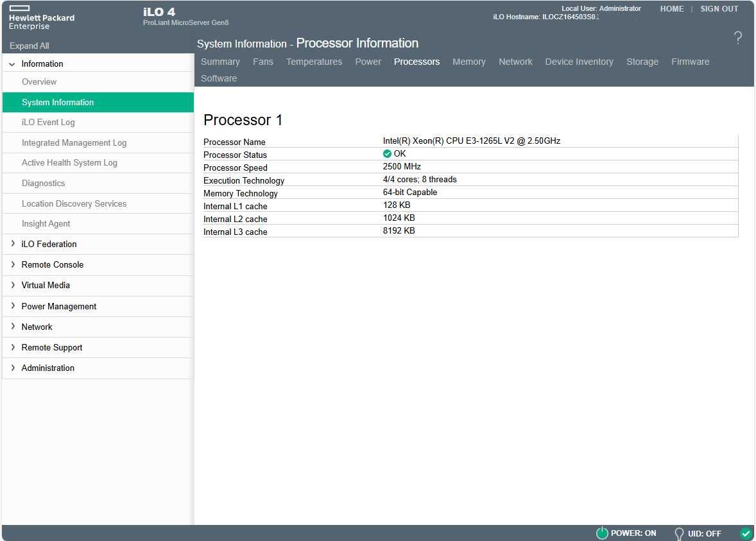Click the SIGN OUT link
The width and height of the screenshot is (756, 541).
coord(719,9)
